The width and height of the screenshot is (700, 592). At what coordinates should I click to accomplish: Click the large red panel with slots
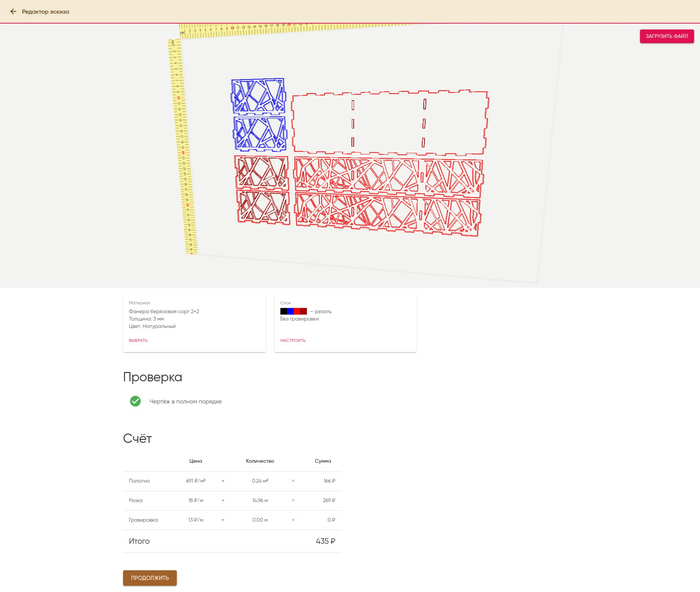tap(390, 122)
